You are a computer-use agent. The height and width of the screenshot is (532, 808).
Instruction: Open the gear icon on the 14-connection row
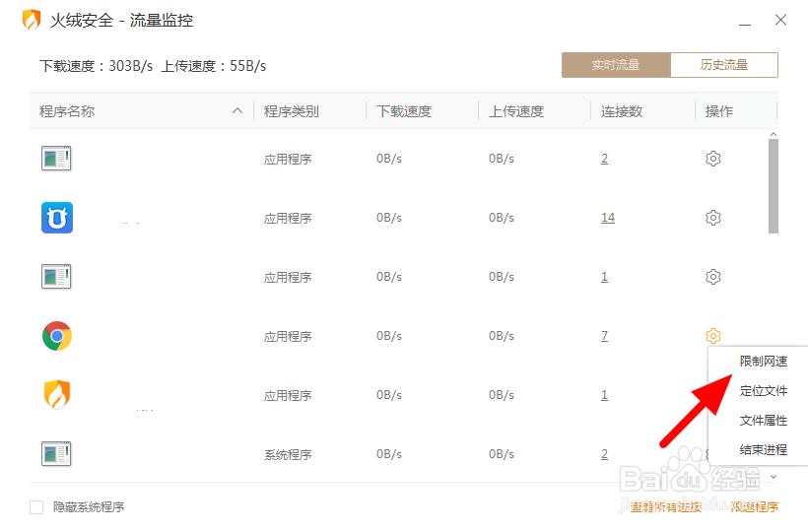tap(712, 218)
